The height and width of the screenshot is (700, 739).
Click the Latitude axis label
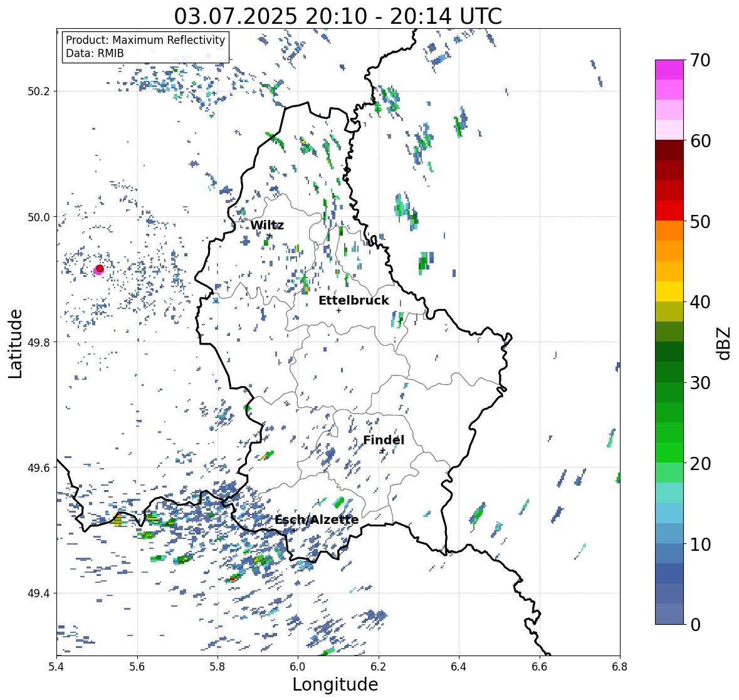[x=16, y=344]
